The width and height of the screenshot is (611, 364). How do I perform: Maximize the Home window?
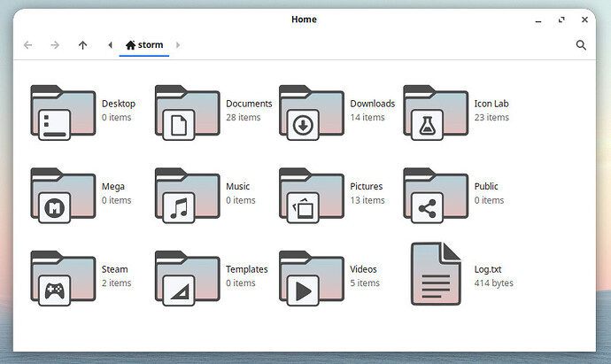click(x=561, y=19)
